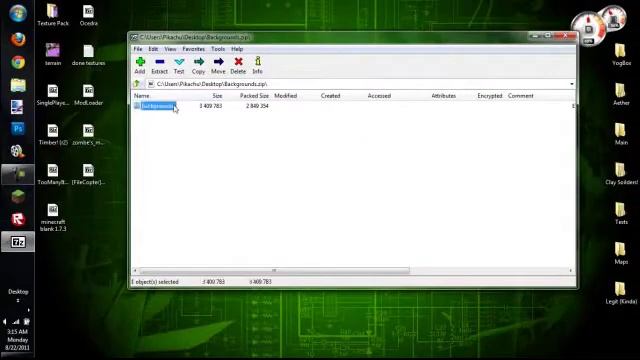
Task: Go up one folder level arrow
Action: tap(137, 84)
